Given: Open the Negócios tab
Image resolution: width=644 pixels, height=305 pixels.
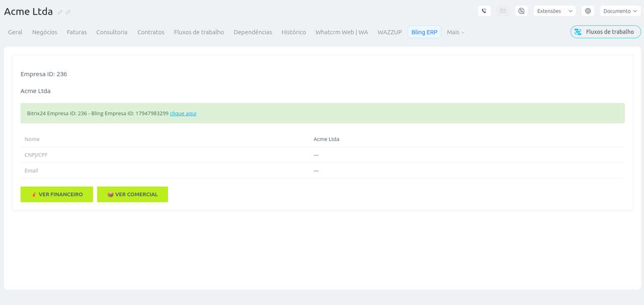Looking at the screenshot, I should [45, 32].
